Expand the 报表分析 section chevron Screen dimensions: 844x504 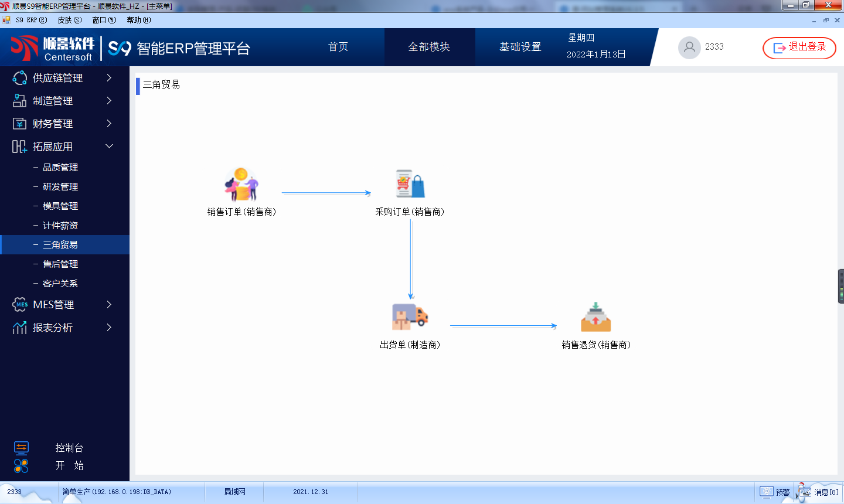click(109, 327)
